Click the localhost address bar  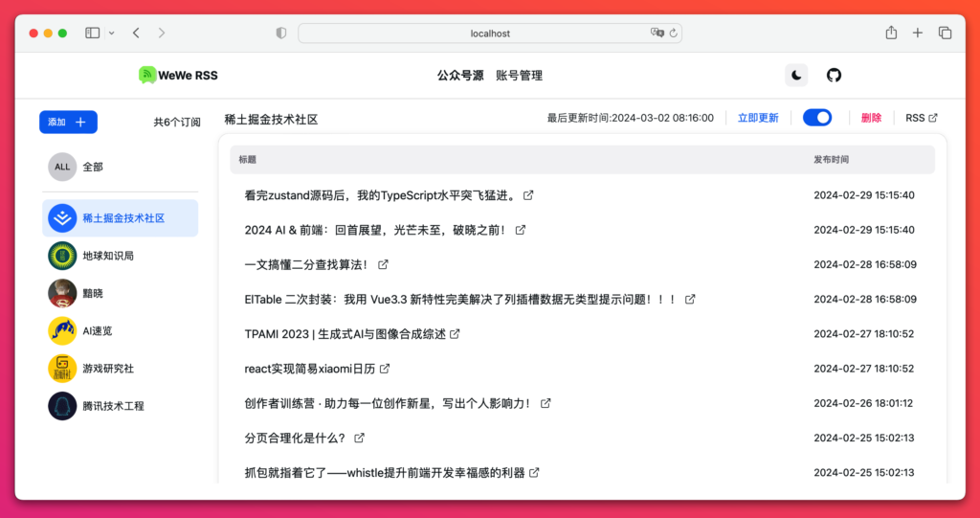click(x=490, y=34)
